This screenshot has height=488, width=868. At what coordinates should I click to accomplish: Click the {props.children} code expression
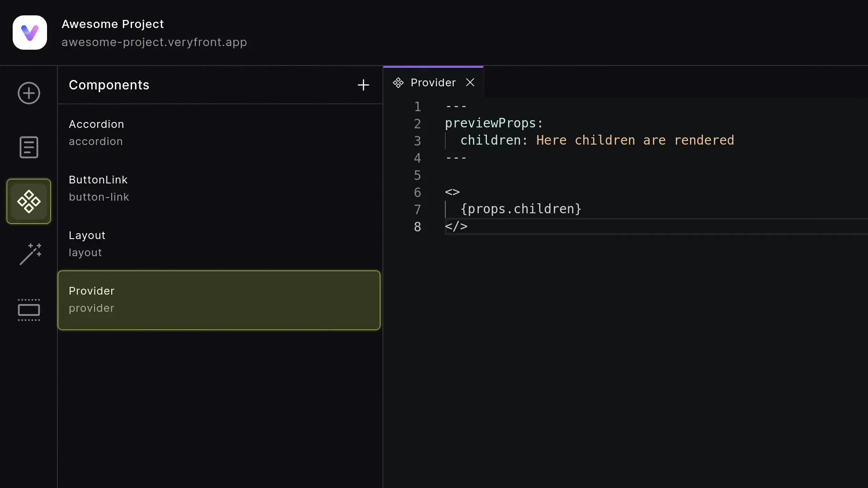521,209
